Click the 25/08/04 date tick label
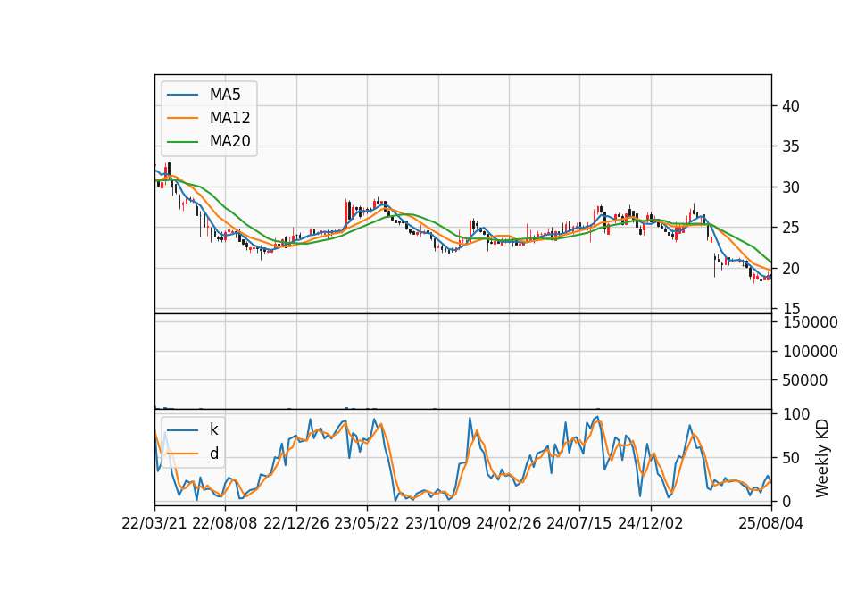857x616 pixels. (x=771, y=523)
